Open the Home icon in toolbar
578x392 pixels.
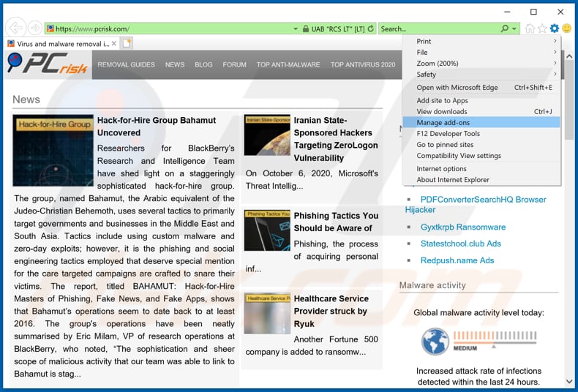point(530,29)
